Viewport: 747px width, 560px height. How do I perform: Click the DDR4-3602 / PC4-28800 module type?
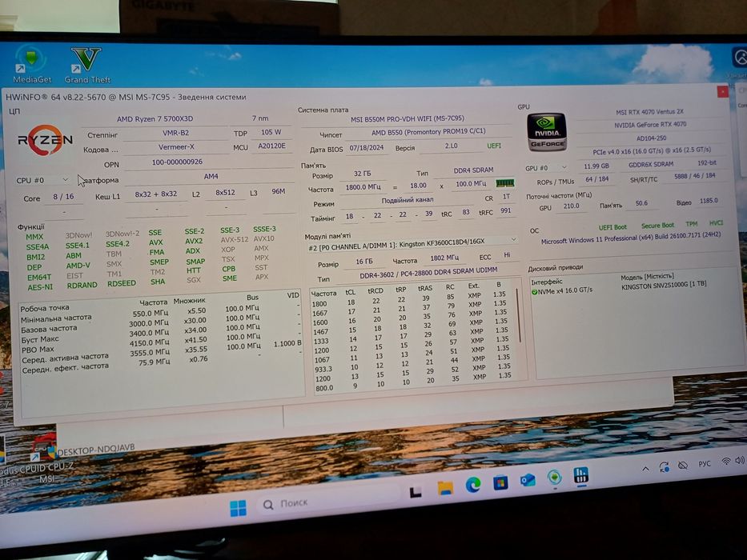[x=428, y=273]
